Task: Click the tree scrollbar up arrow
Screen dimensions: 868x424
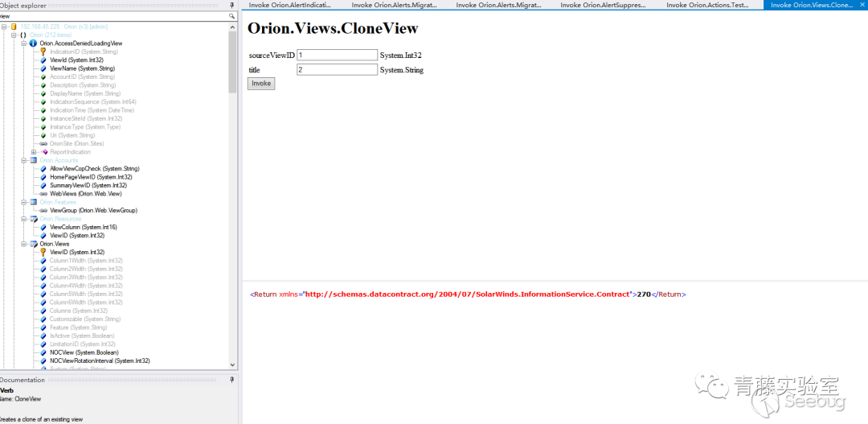Action: click(x=232, y=27)
